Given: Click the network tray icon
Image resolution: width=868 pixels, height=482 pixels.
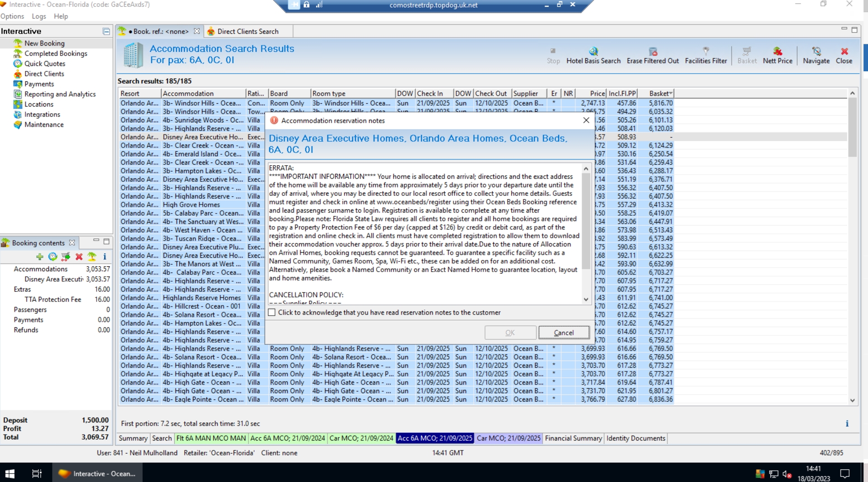Looking at the screenshot, I should click(774, 474).
